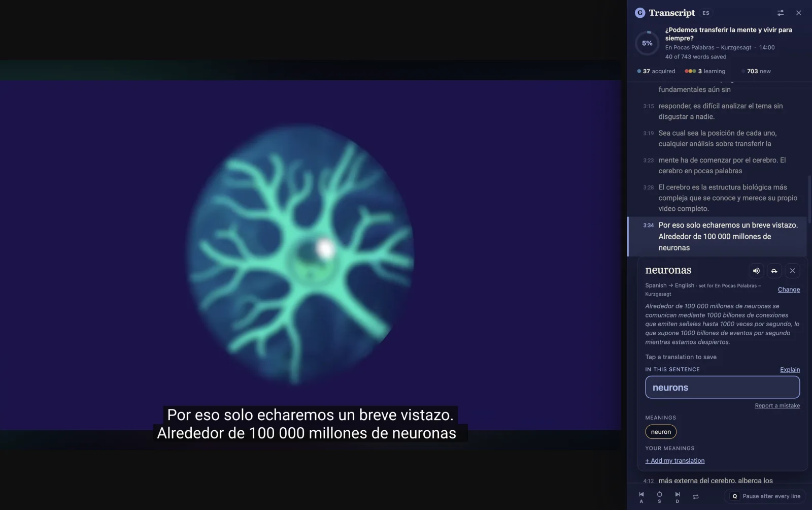Play audio pronunciation of neuronas
The width and height of the screenshot is (812, 510).
tap(756, 271)
